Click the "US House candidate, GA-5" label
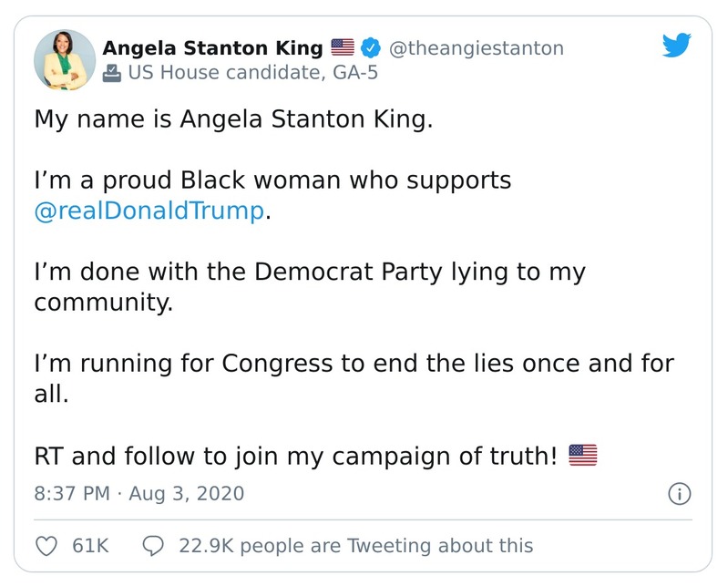Screen dimensions: 728x586 click(x=241, y=75)
